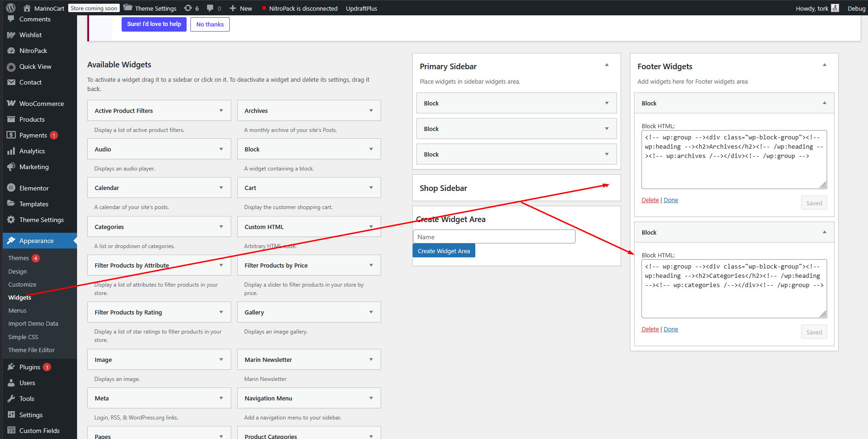Collapse the Primary Sidebar panel
868x439 pixels.
pos(606,65)
